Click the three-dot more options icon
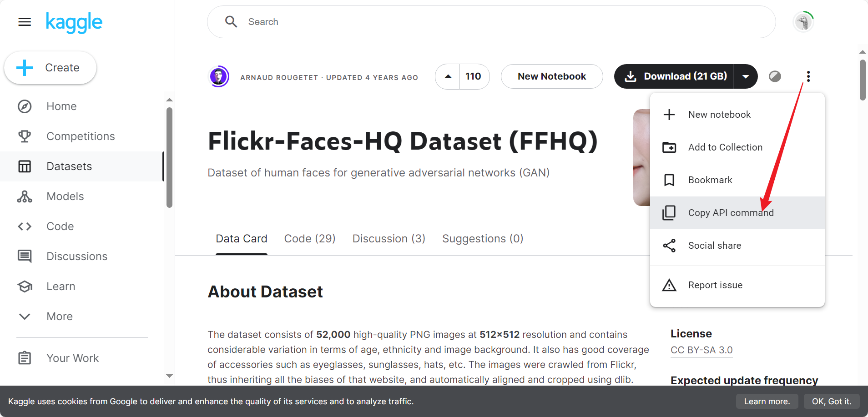Image resolution: width=868 pixels, height=417 pixels. pos(808,76)
